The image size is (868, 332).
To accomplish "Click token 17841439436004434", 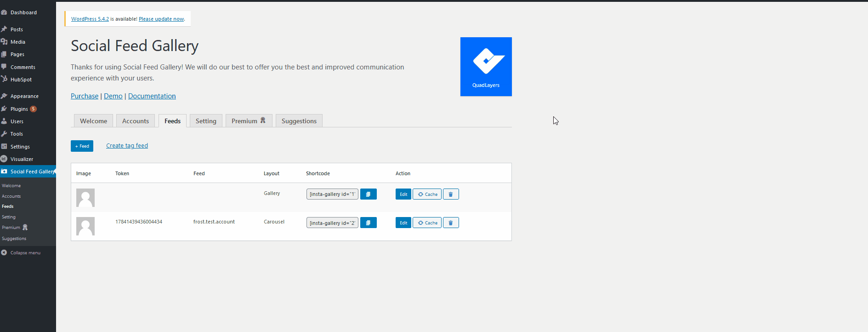I will pyautogui.click(x=139, y=222).
